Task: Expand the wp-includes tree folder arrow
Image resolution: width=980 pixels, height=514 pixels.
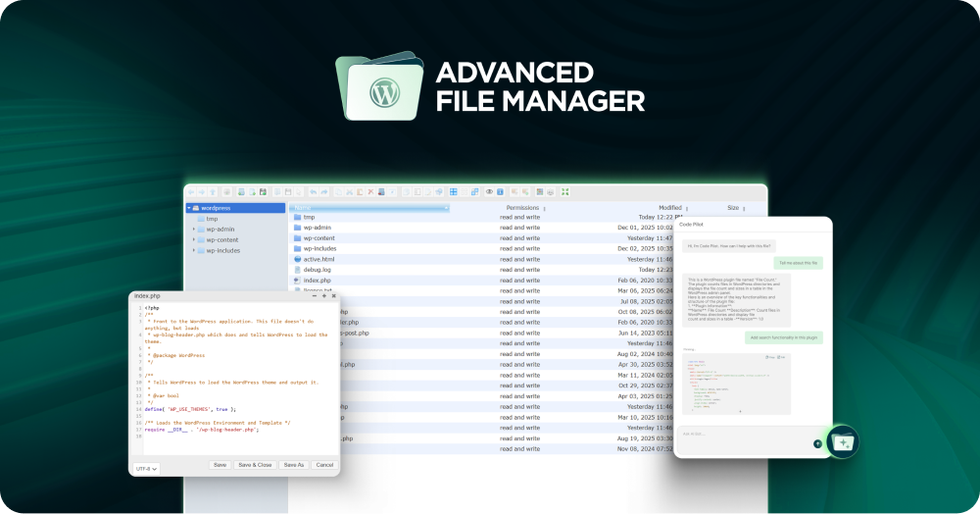Action: tap(194, 250)
